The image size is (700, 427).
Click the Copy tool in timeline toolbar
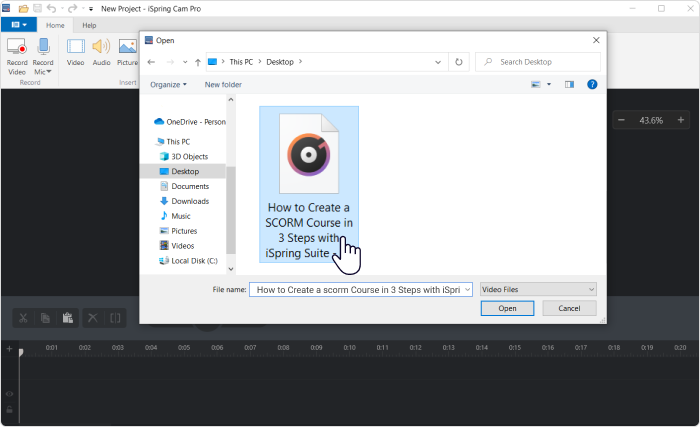(45, 318)
